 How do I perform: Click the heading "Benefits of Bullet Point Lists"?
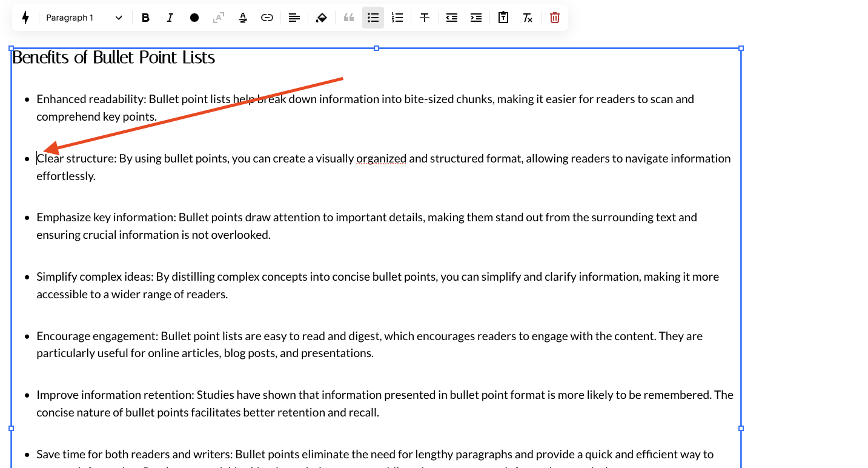pos(114,58)
